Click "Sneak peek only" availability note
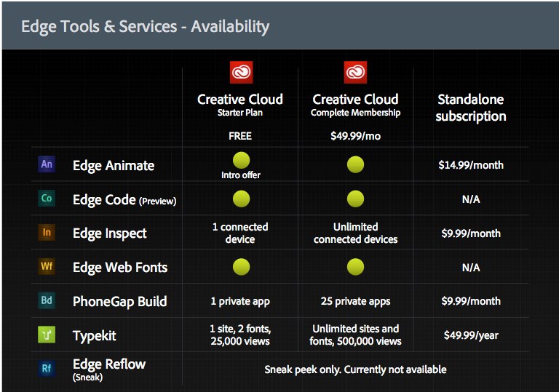Screen dimensions: 559x392 (355, 369)
